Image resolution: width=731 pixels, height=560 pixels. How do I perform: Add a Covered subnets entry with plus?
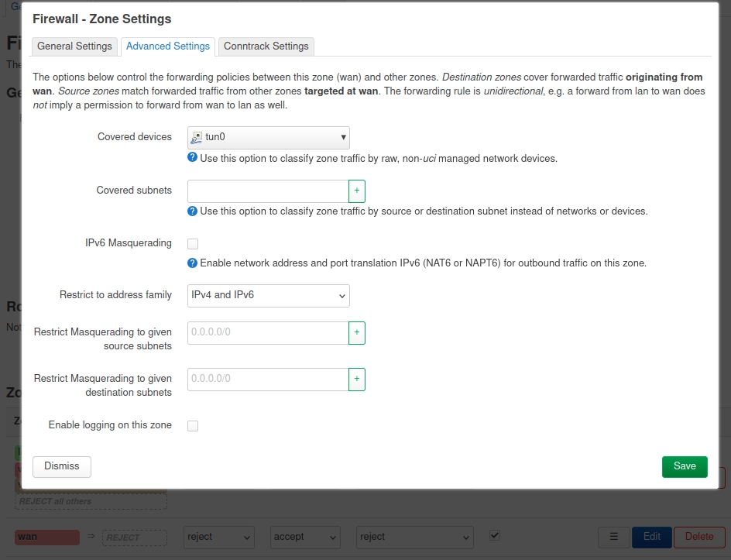click(357, 191)
